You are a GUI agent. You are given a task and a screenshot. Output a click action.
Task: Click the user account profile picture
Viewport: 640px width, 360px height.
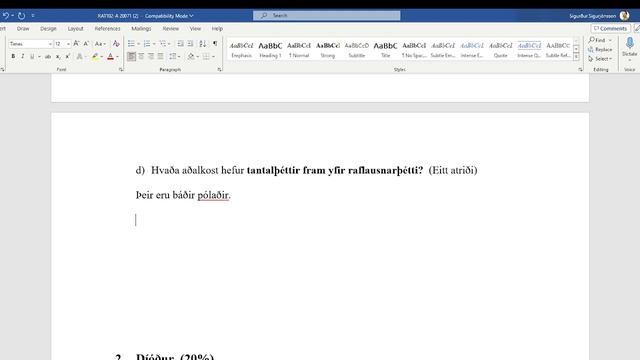624,16
